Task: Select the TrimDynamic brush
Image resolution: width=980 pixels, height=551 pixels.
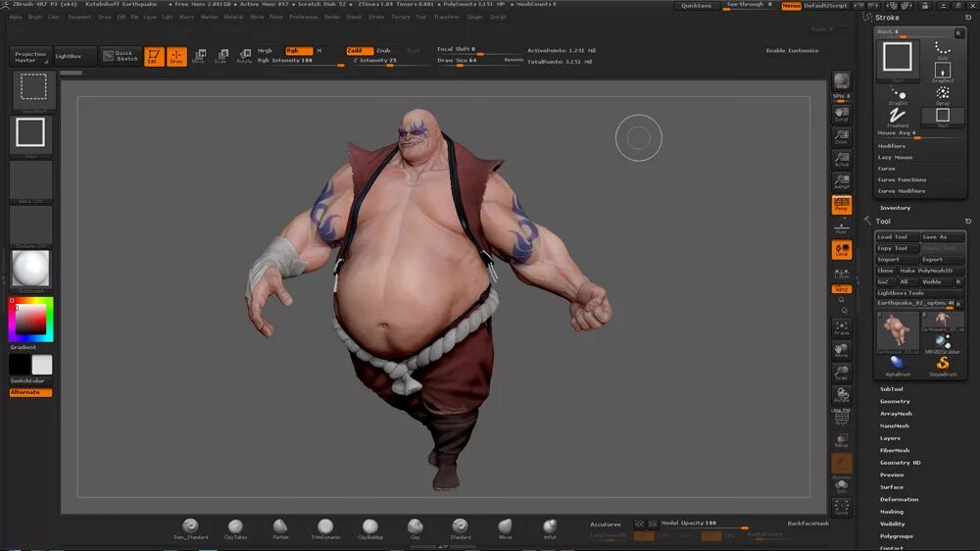Action: (x=325, y=528)
